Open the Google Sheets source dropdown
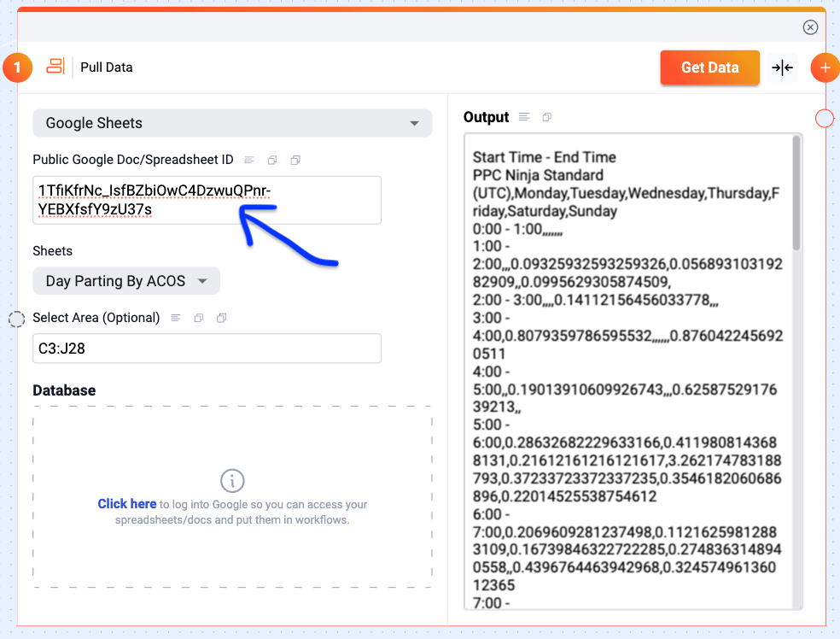This screenshot has height=639, width=840. pos(232,123)
